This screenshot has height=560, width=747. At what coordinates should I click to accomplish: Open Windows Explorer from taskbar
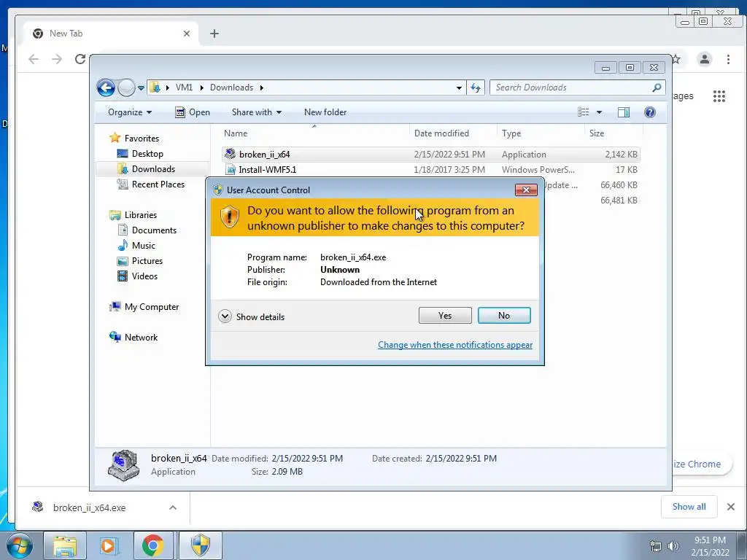click(x=65, y=545)
